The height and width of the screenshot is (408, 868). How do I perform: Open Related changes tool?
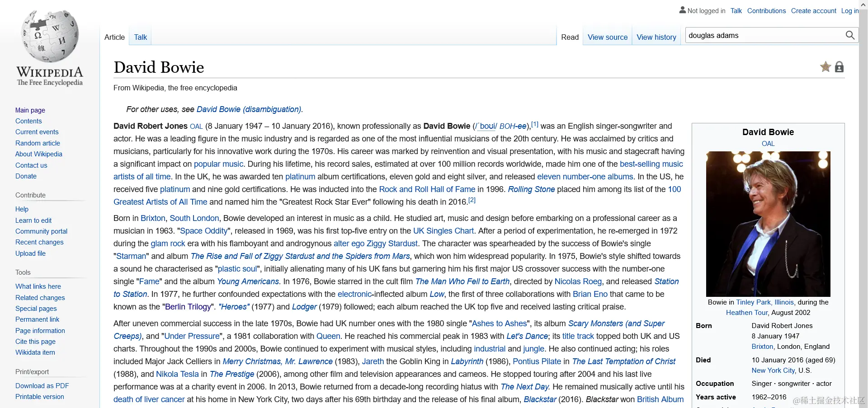(x=40, y=298)
